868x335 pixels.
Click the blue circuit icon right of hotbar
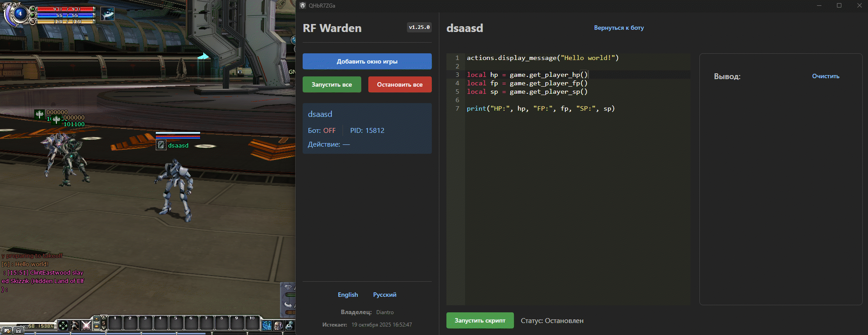pos(267,325)
